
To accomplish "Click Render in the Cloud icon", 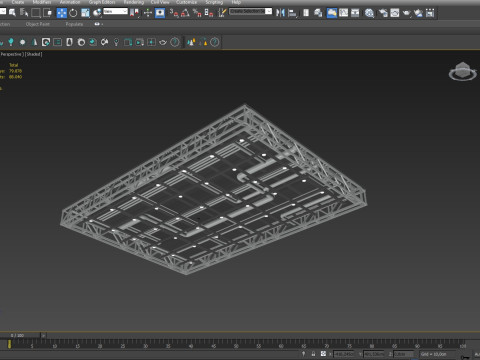I will [x=418, y=13].
